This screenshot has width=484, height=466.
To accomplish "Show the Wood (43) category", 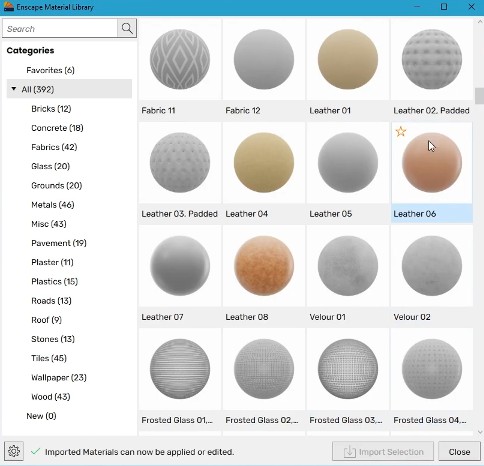I will 51,397.
